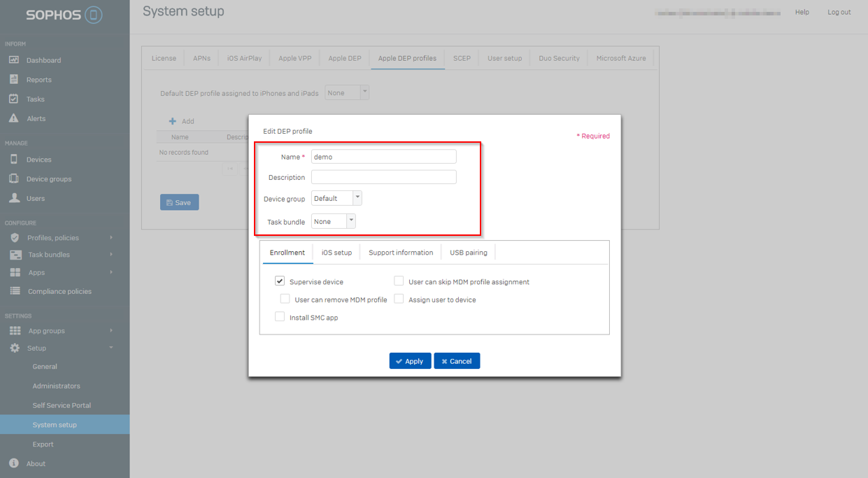The height and width of the screenshot is (478, 868).
Task: Click the About info icon
Action: click(x=14, y=463)
